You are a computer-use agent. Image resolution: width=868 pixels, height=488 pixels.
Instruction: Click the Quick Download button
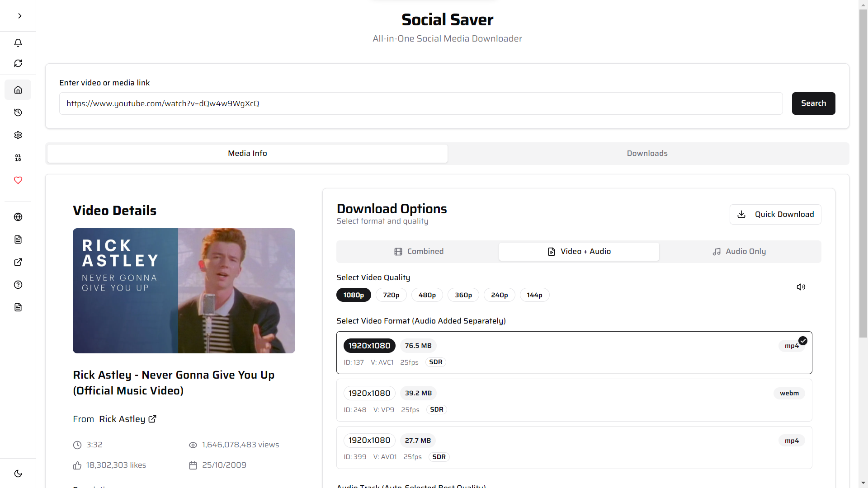pyautogui.click(x=775, y=214)
